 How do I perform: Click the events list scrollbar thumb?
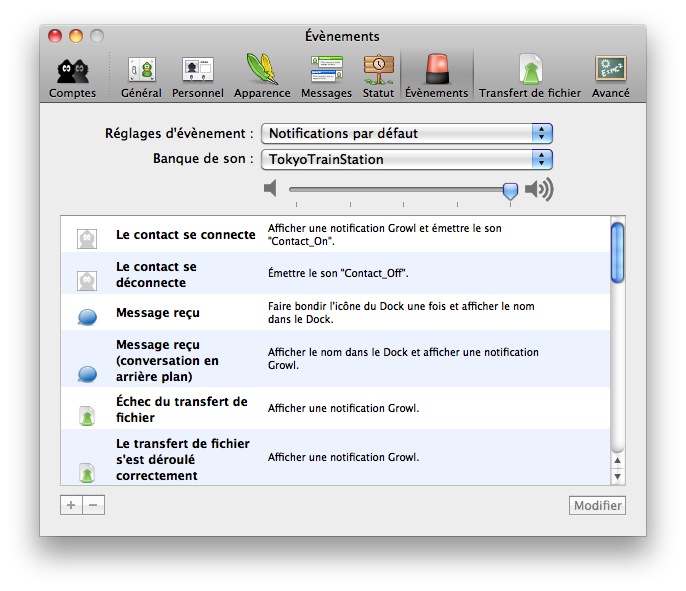click(617, 253)
